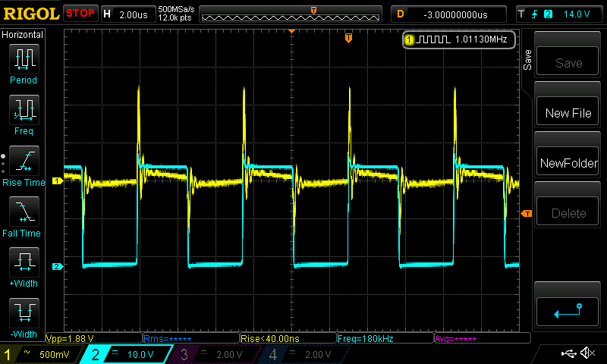
Task: Open the Horizontal measurement menu header
Action: click(23, 35)
